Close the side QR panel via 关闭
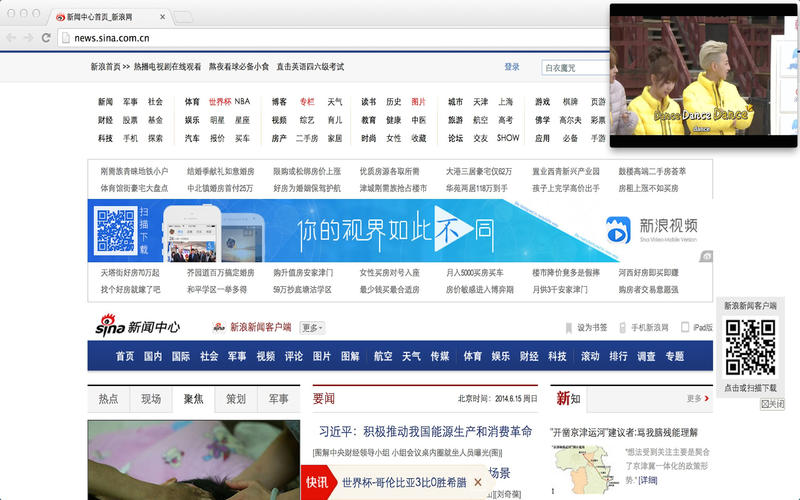 tap(772, 404)
